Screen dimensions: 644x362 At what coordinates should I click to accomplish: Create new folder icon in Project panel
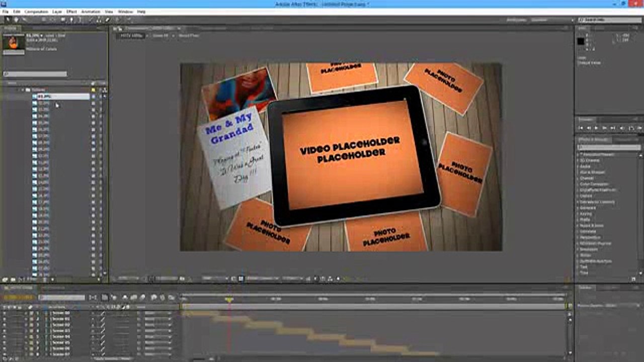pos(13,280)
